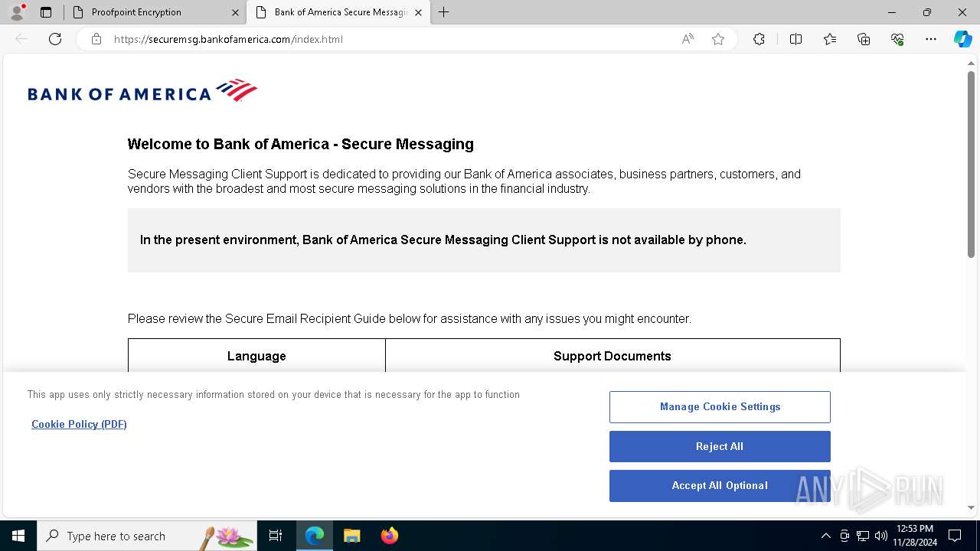This screenshot has height=551, width=980.
Task: Click Manage Cookie Settings button
Action: [720, 407]
